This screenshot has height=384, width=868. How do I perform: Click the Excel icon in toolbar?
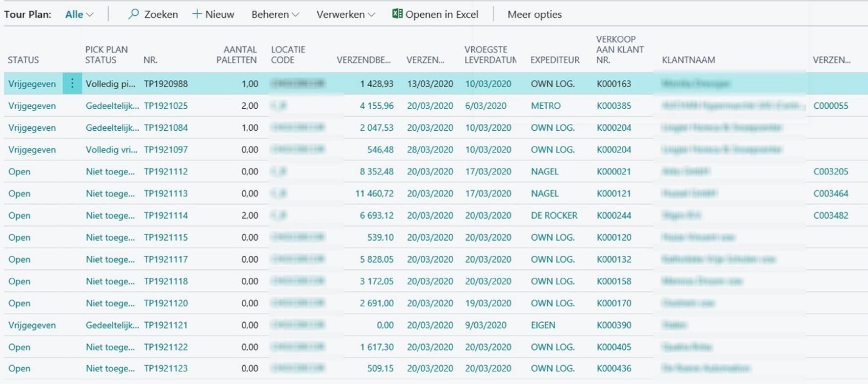[397, 14]
